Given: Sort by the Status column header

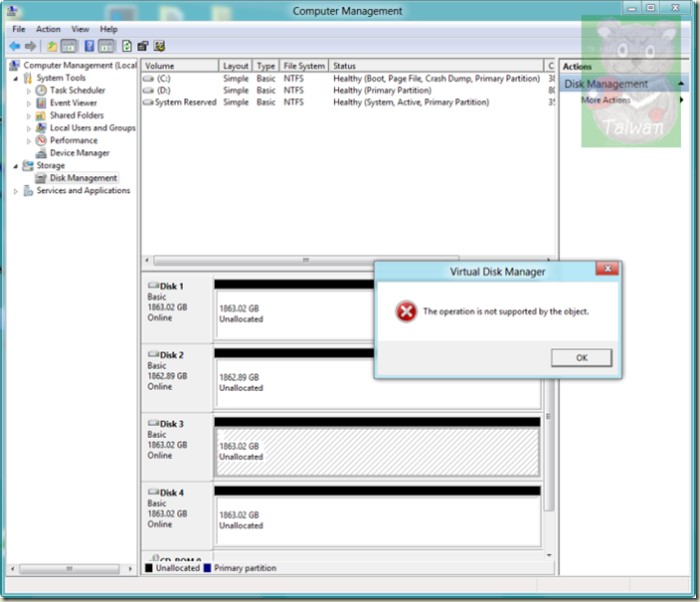Looking at the screenshot, I should (437, 66).
